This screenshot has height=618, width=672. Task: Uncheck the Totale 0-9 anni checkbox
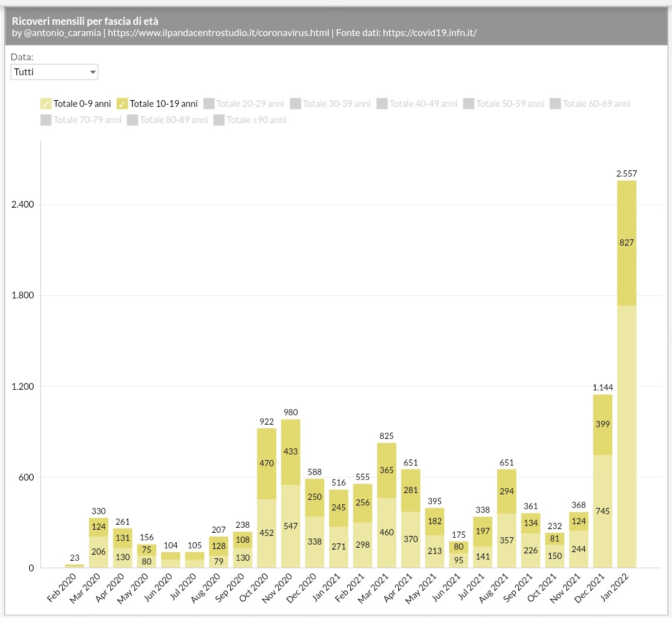click(x=46, y=104)
